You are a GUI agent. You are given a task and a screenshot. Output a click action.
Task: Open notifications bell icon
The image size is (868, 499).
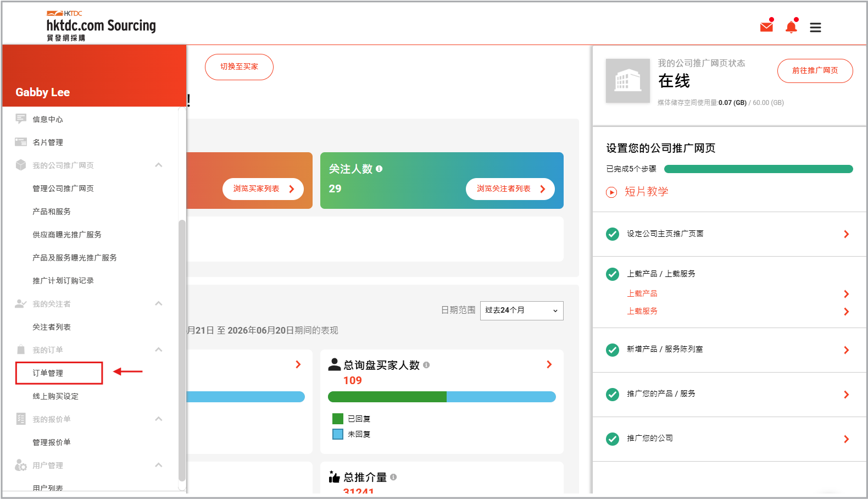click(791, 26)
